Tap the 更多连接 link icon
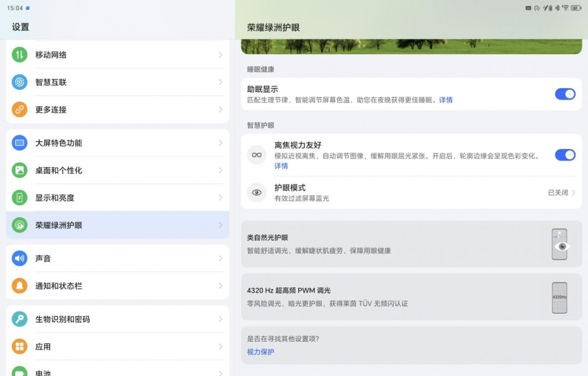The image size is (588, 376). click(20, 109)
